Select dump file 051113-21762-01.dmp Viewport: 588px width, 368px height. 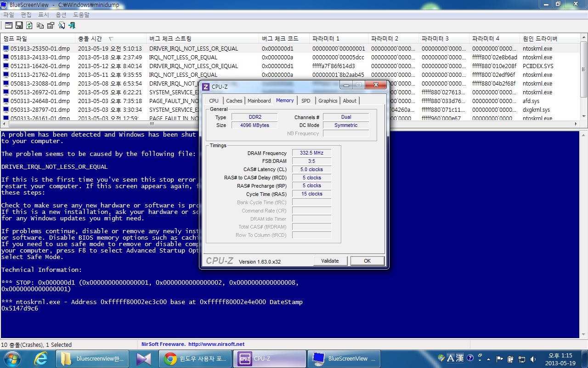coord(40,75)
